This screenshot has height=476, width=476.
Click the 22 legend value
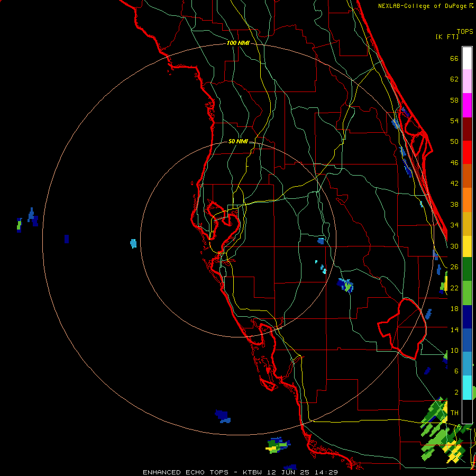(x=454, y=288)
